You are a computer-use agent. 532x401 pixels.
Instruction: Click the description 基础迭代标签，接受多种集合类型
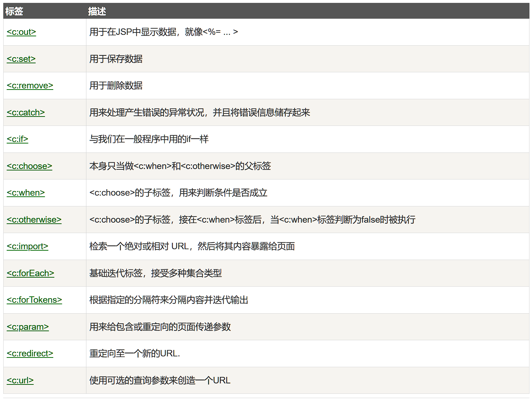pos(155,273)
